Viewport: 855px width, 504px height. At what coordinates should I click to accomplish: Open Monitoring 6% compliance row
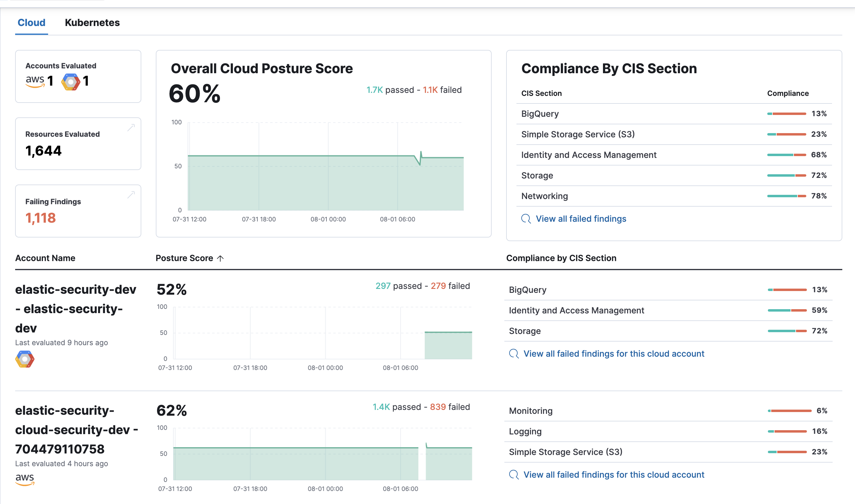668,411
